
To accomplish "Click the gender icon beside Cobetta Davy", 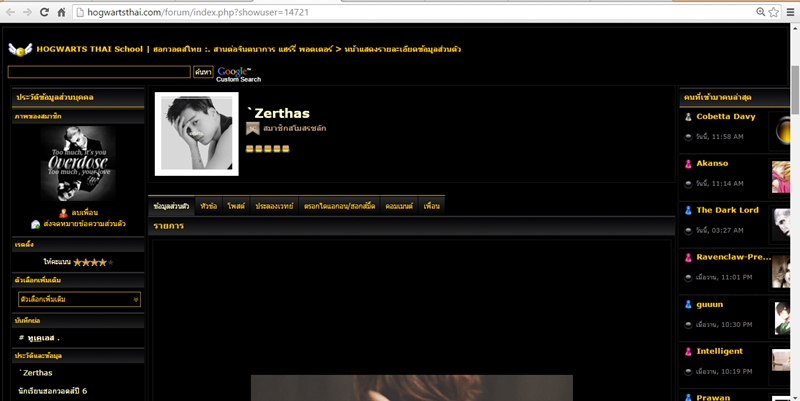I will pyautogui.click(x=688, y=117).
